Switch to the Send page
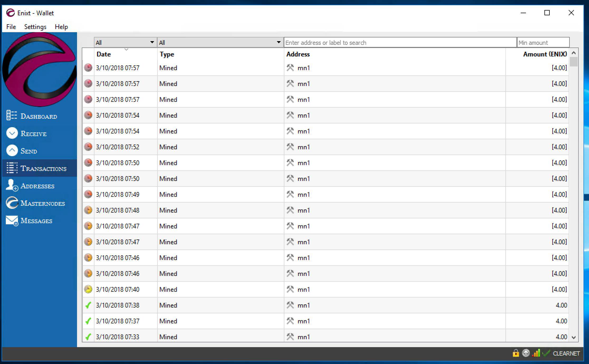Image resolution: width=589 pixels, height=364 pixels. coord(29,151)
